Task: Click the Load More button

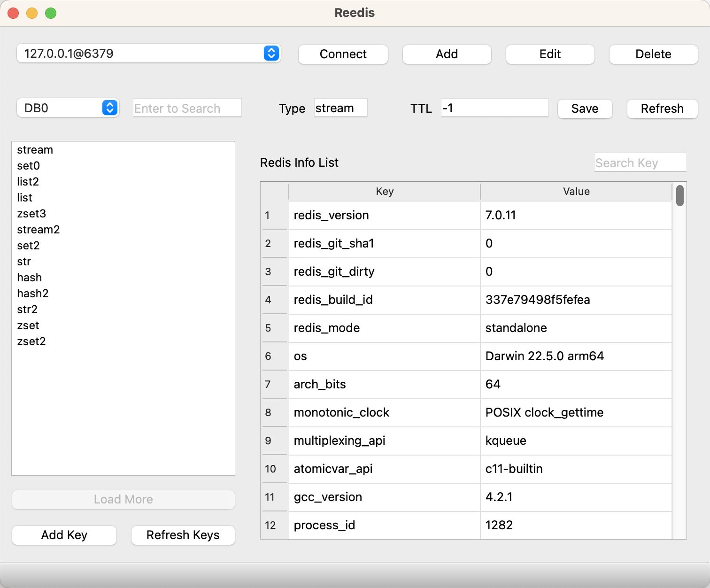Action: [123, 499]
